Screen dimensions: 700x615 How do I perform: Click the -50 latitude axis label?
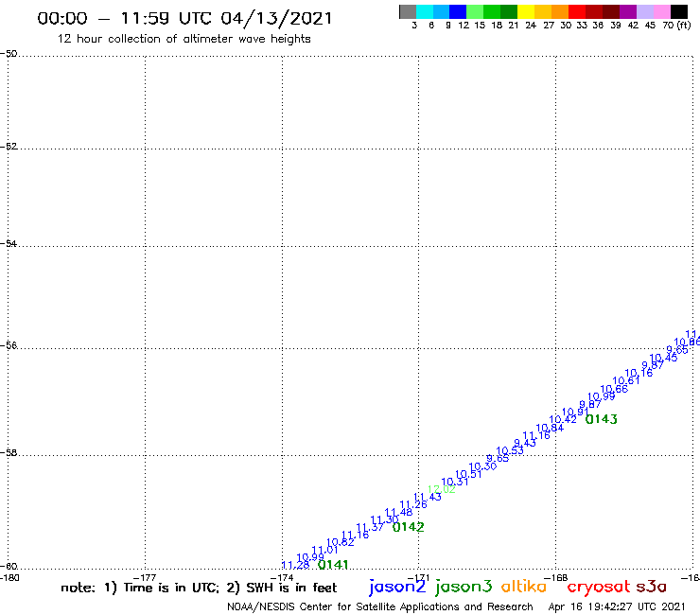pos(9,54)
